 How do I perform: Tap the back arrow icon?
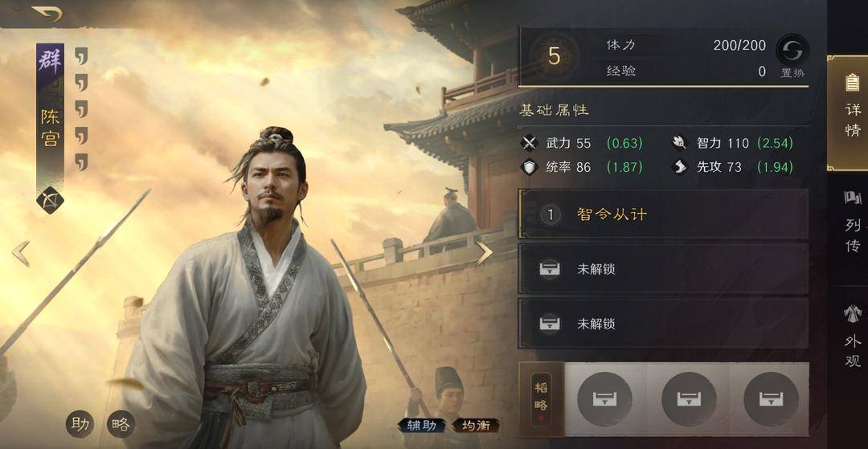(47, 14)
